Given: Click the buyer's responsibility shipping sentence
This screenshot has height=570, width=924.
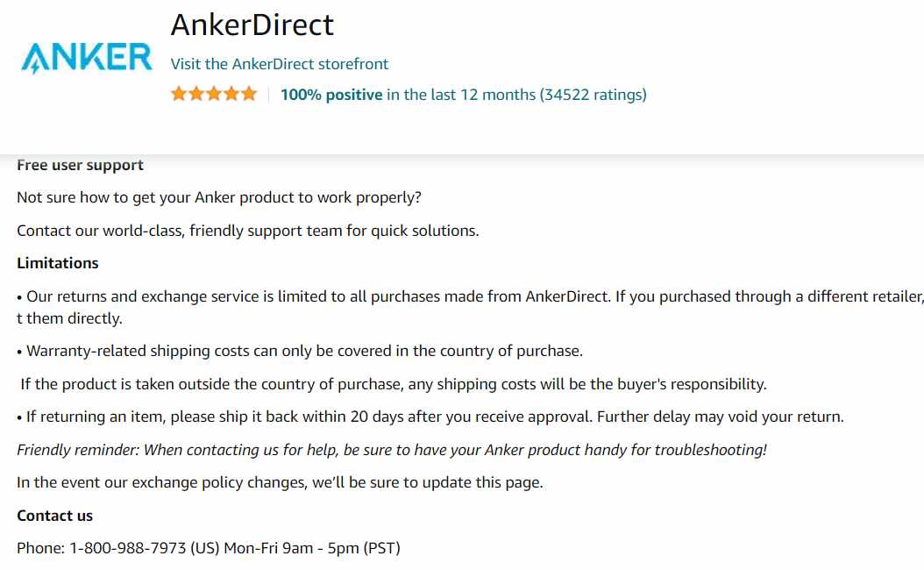Looking at the screenshot, I should [x=394, y=384].
